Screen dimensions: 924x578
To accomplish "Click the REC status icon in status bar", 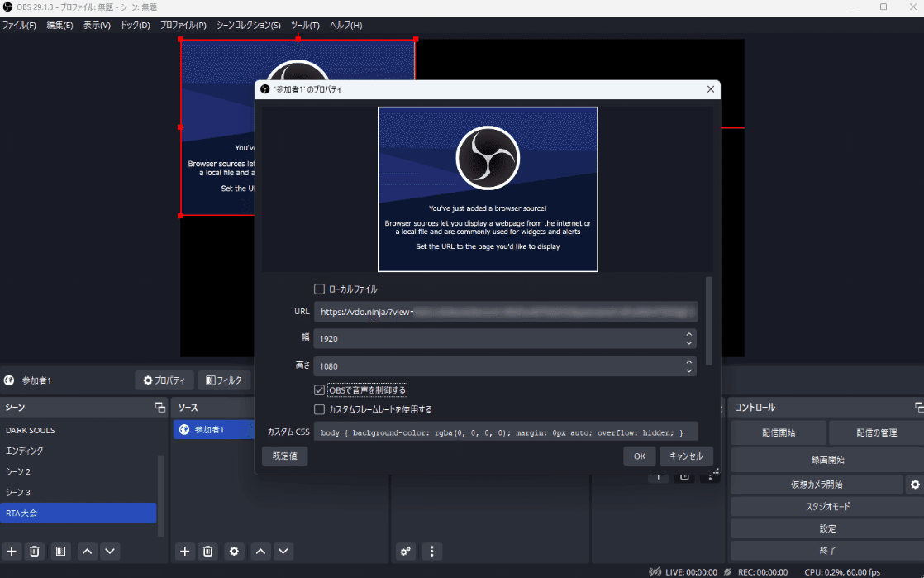I will pos(728,571).
